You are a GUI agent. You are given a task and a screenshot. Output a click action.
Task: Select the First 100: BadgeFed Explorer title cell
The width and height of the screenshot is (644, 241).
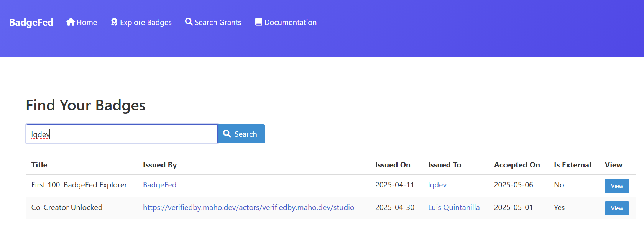(x=79, y=185)
